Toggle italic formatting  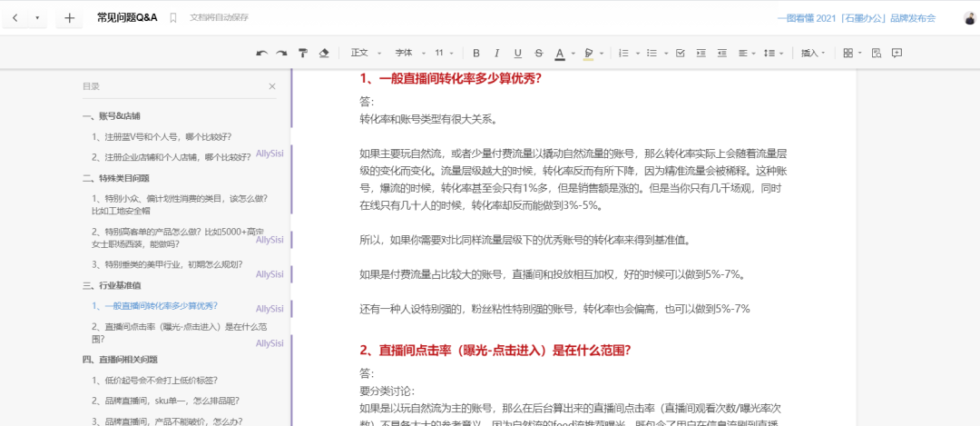click(497, 54)
